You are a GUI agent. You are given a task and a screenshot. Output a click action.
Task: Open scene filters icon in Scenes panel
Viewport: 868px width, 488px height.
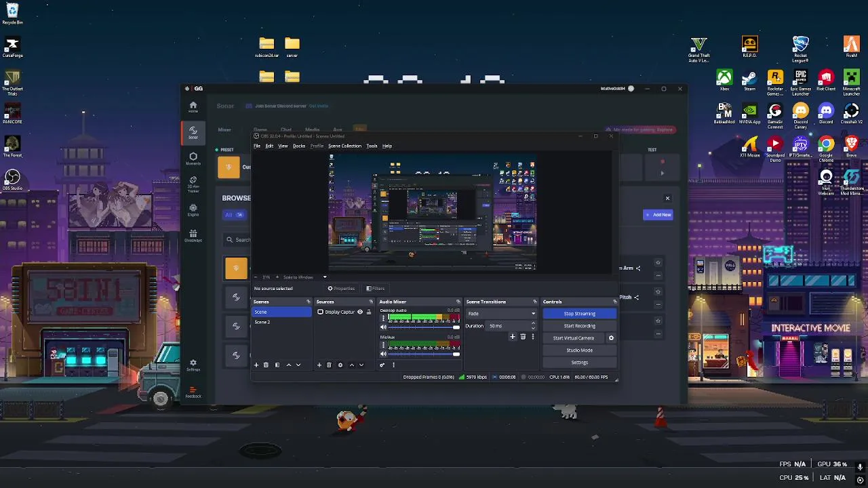(277, 365)
